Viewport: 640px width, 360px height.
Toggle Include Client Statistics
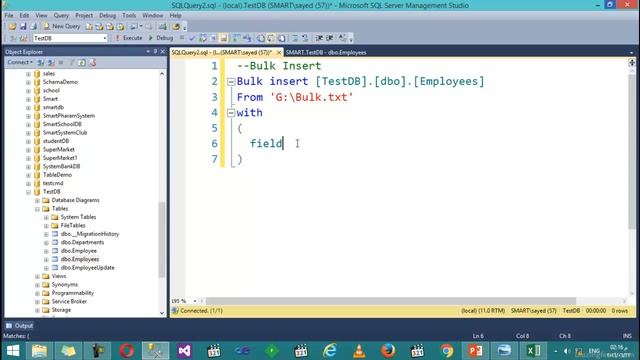tap(247, 38)
